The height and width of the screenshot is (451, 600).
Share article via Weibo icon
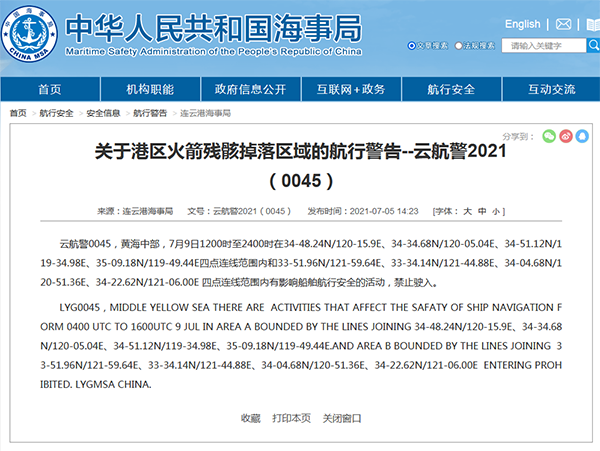(x=566, y=135)
